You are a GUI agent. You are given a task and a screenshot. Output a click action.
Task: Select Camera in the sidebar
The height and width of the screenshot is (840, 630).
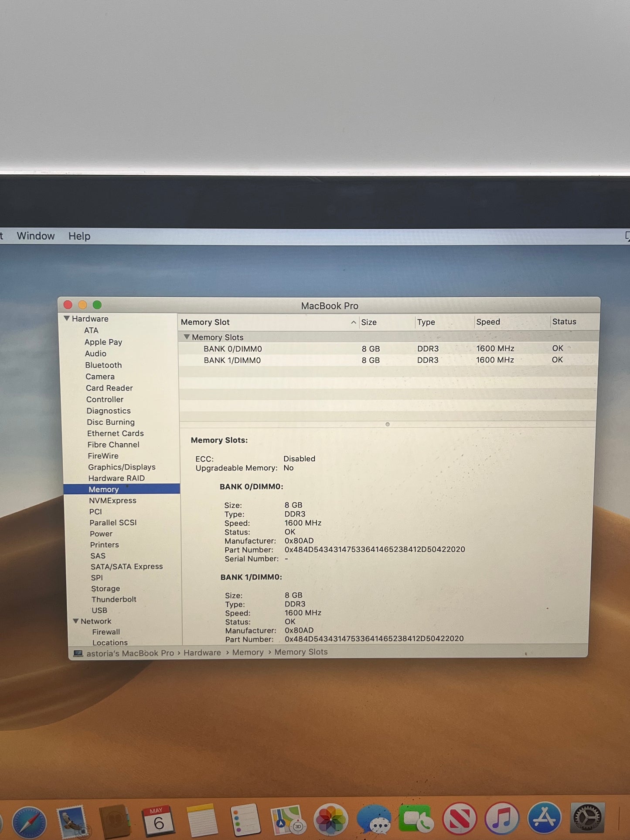(x=100, y=376)
